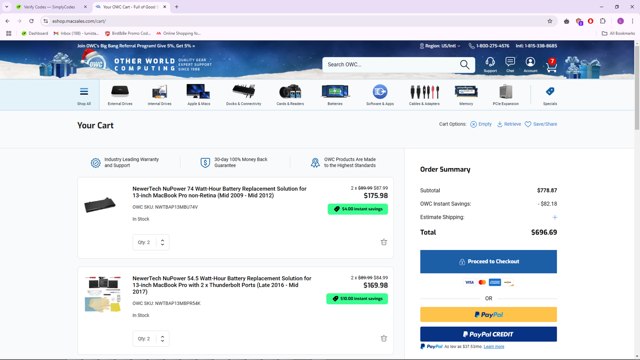Screen dimensions: 640x360
Task: Choose PayPal CREDIT button
Action: coord(488,334)
